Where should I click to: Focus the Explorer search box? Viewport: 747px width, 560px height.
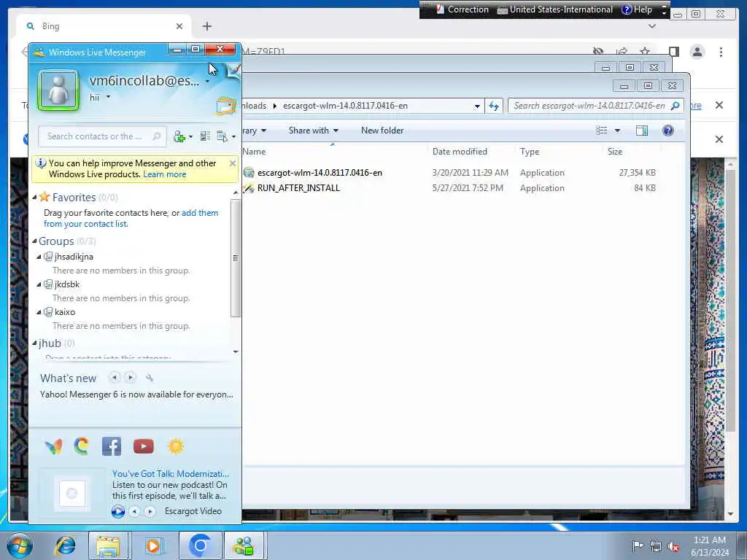595,106
